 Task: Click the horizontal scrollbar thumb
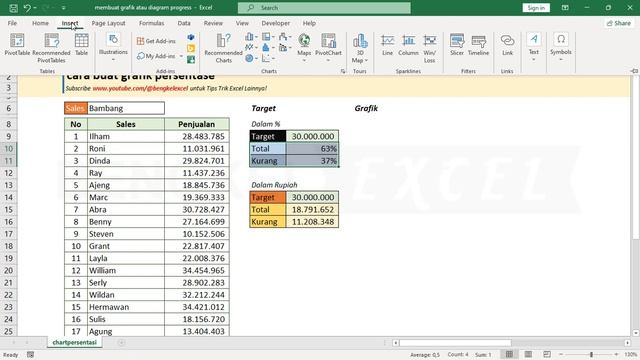[455, 343]
